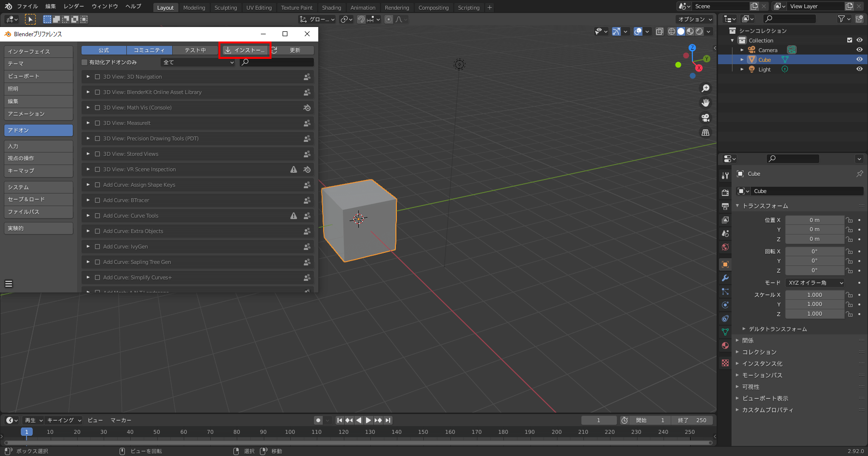Image resolution: width=868 pixels, height=456 pixels.
Task: Select solid shading mode icon
Action: pos(681,31)
